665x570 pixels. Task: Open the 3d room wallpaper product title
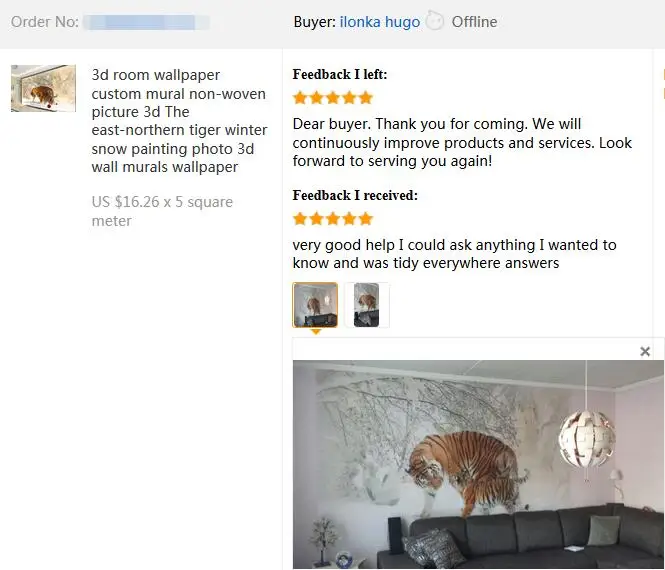(179, 121)
